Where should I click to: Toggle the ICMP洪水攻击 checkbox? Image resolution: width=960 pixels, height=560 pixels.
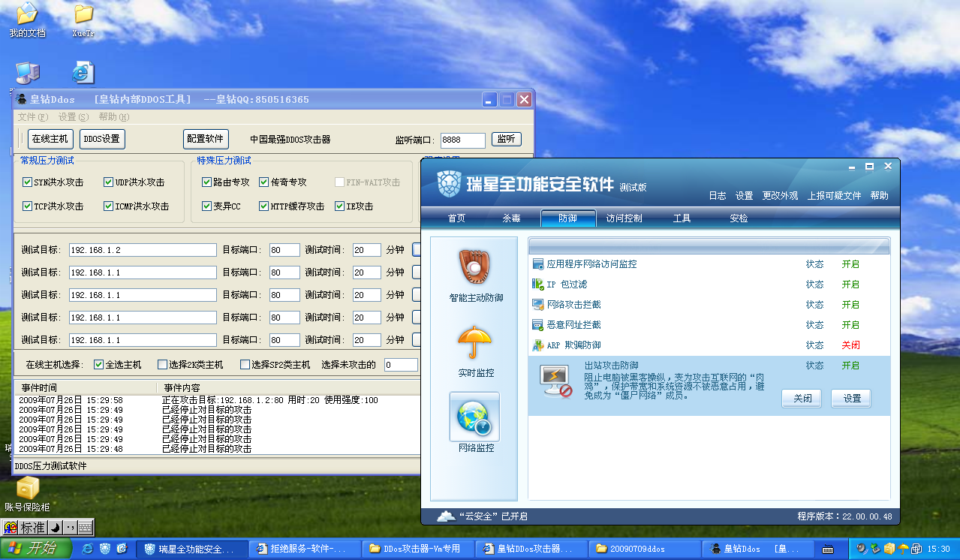[109, 206]
